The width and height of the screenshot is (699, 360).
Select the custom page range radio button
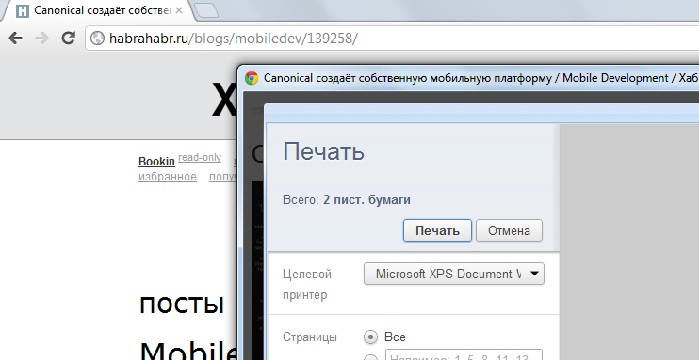click(370, 357)
